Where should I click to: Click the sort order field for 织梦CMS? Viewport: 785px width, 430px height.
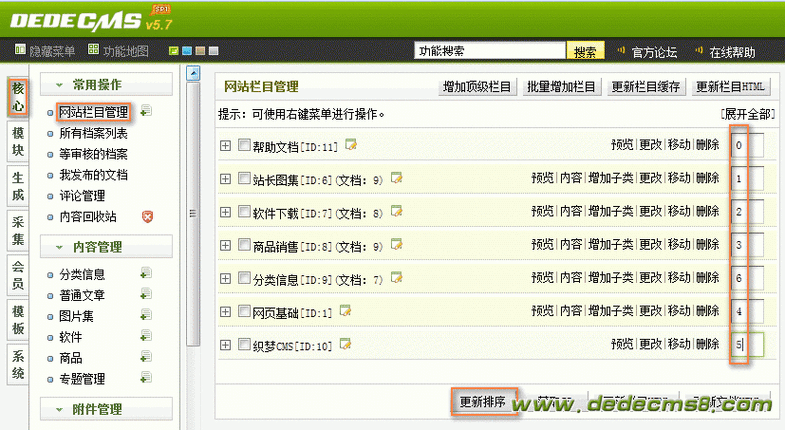tap(747, 344)
